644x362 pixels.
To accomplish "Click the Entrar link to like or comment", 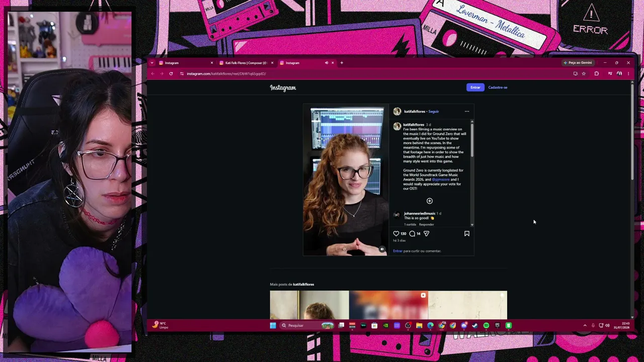I will (397, 251).
